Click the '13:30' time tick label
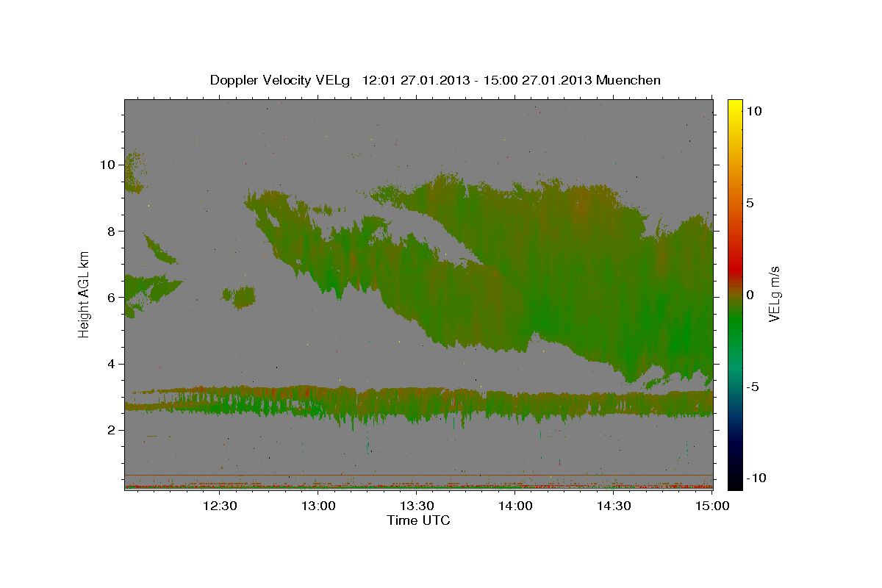 click(x=417, y=506)
